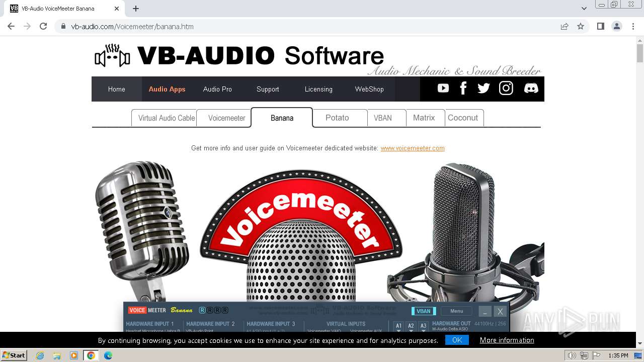Open Microsoft Edge from taskbar
The image size is (644, 362).
point(108,355)
